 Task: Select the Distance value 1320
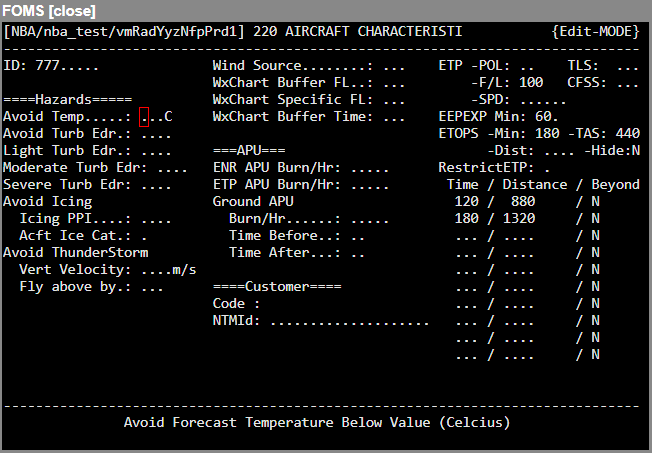pos(519,219)
